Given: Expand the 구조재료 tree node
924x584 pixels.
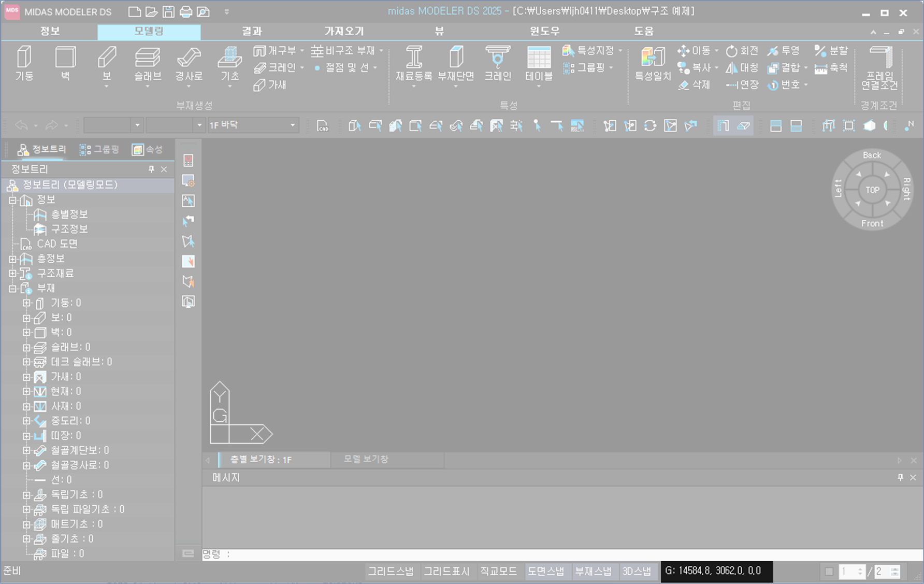Looking at the screenshot, I should pyautogui.click(x=12, y=273).
